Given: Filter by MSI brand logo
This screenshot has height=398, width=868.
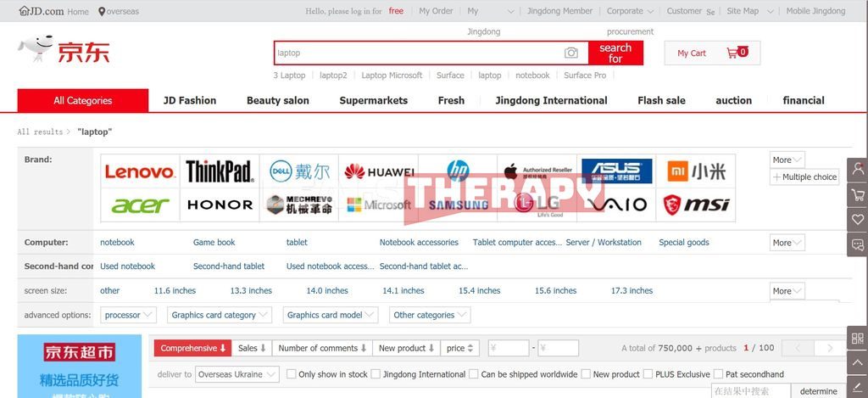Looking at the screenshot, I should point(696,205).
